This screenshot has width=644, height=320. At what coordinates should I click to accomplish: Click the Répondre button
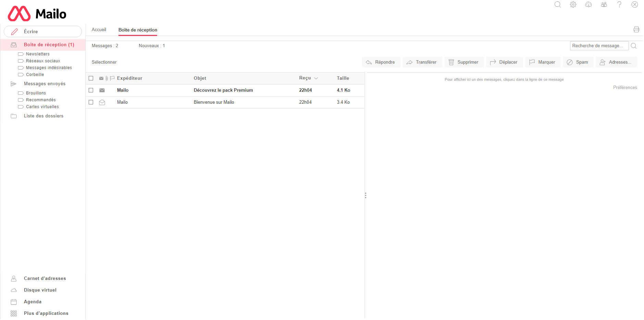[x=381, y=62]
